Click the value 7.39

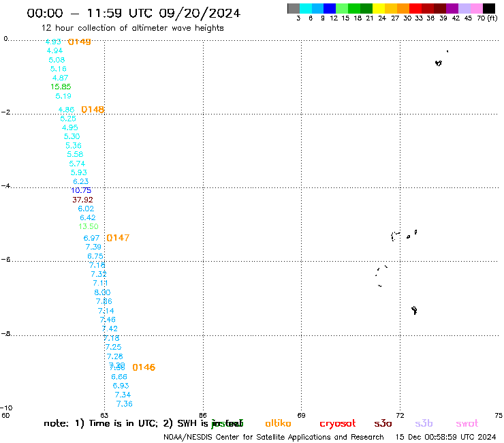93,247
